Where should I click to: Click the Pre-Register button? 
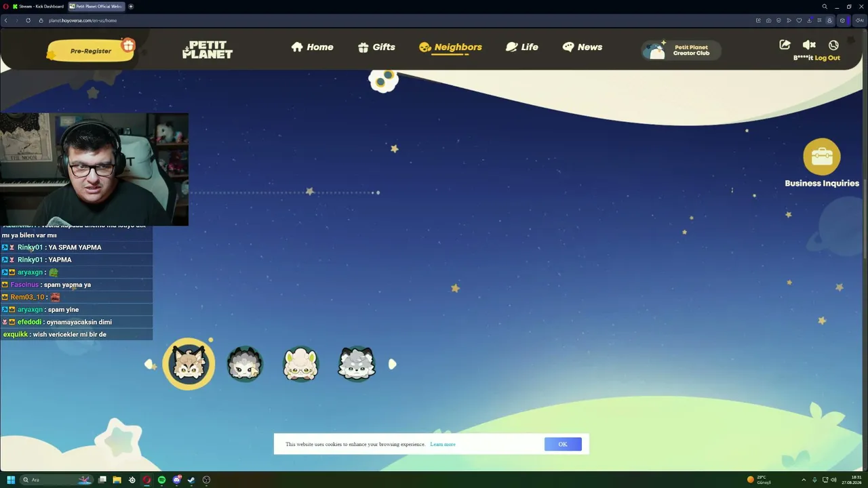[x=91, y=51]
